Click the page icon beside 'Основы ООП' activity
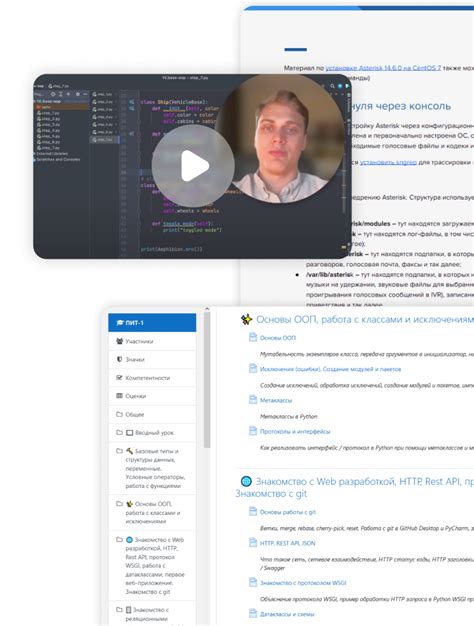The image size is (474, 626). click(253, 337)
